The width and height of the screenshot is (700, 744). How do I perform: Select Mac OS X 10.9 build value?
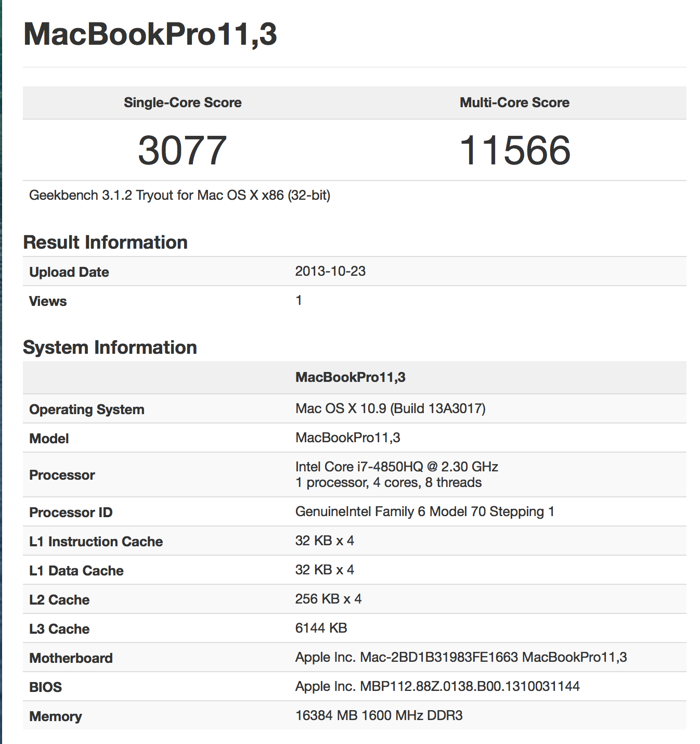pyautogui.click(x=391, y=408)
